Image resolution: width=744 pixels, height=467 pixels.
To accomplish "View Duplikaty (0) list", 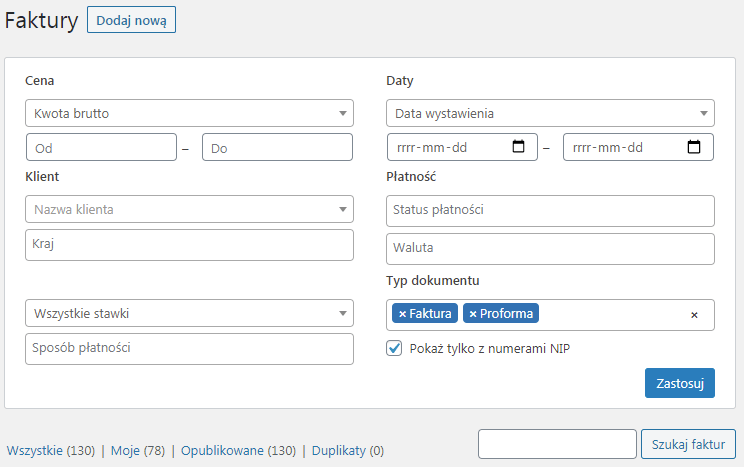I will [x=348, y=450].
